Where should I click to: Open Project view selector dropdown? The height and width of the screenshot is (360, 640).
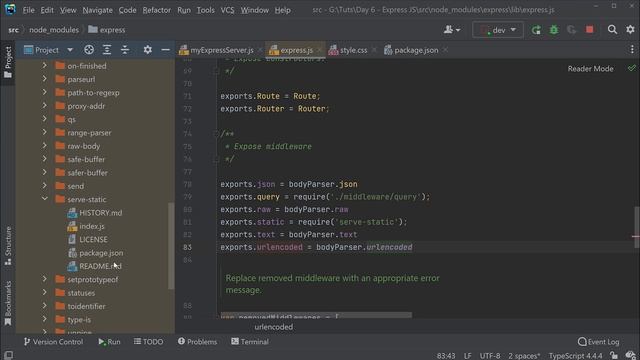pyautogui.click(x=49, y=50)
